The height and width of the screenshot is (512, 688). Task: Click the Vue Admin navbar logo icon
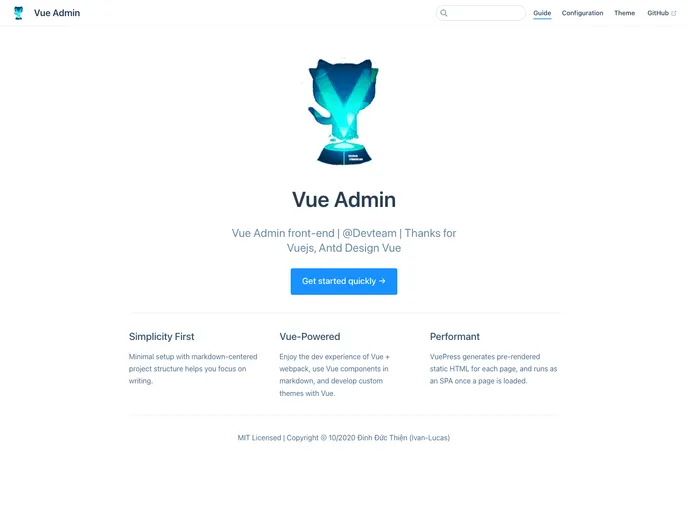(18, 13)
